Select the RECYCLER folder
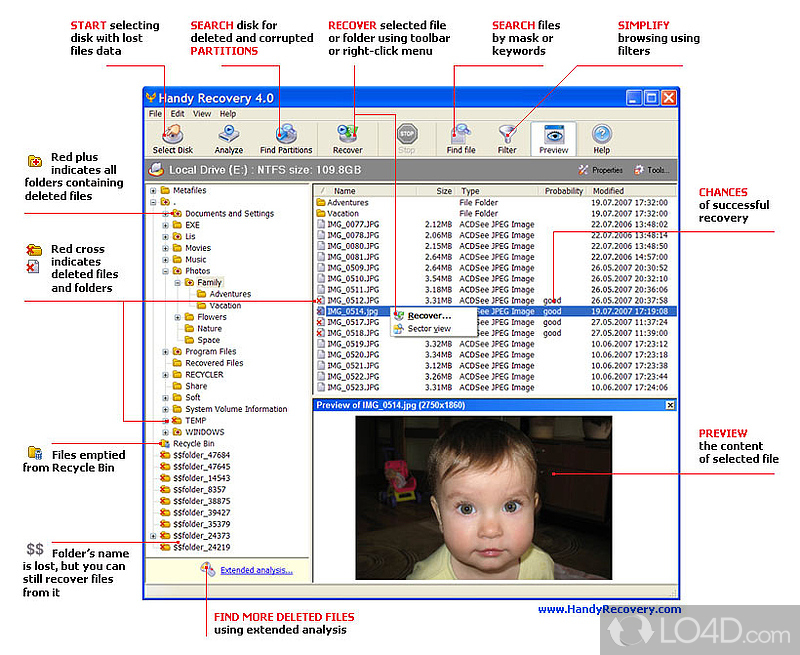The width and height of the screenshot is (800, 655). (204, 375)
